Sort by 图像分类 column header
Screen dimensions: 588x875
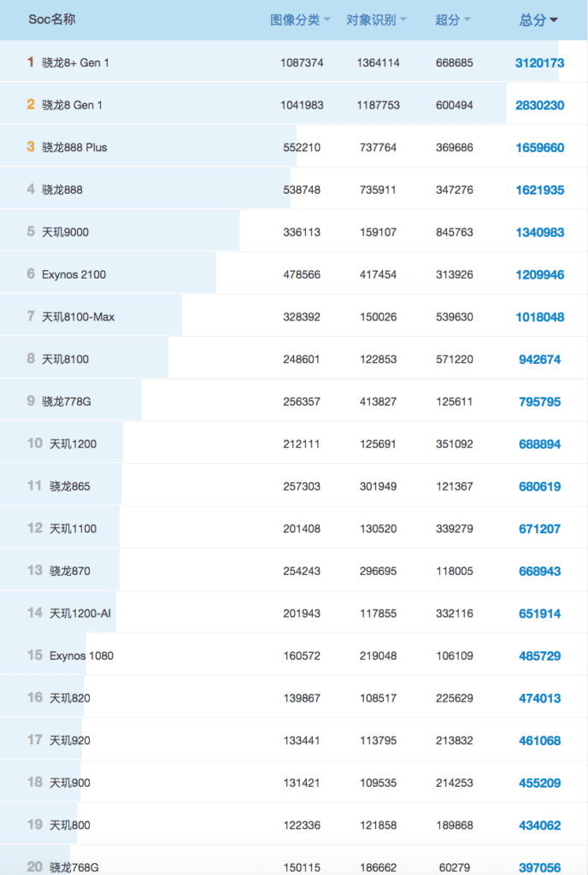pyautogui.click(x=300, y=20)
